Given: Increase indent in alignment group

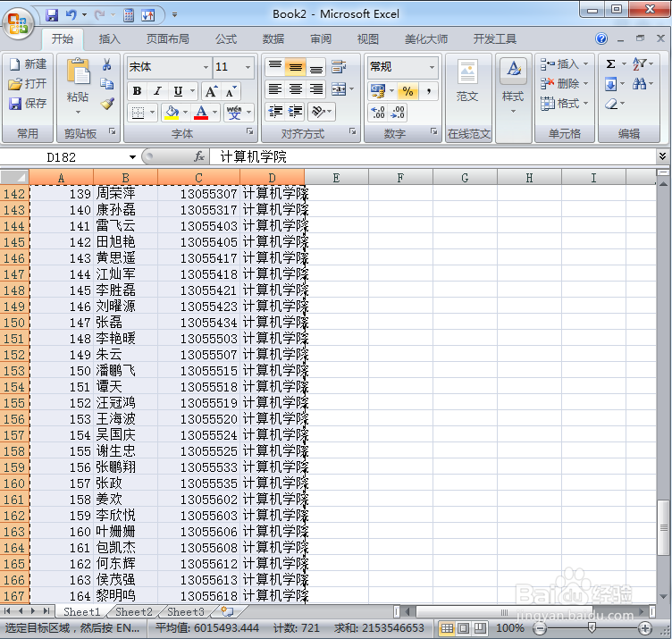Looking at the screenshot, I should (x=295, y=112).
